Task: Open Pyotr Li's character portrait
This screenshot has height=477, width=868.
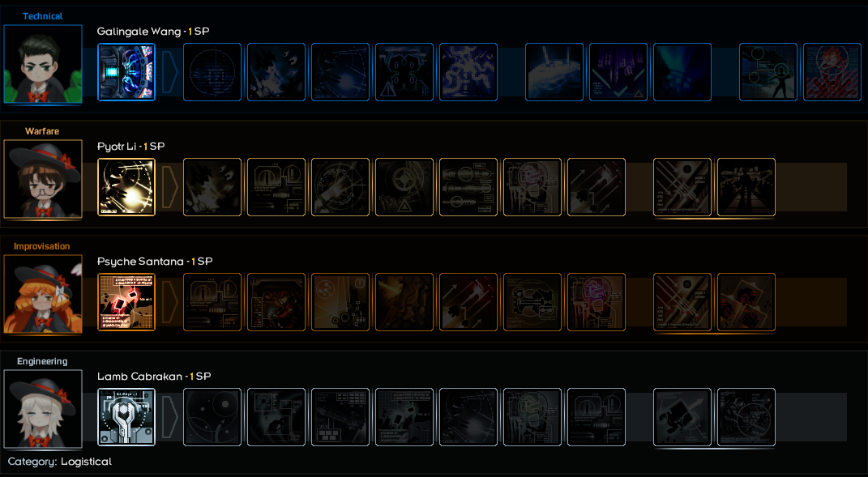Action: tap(43, 179)
